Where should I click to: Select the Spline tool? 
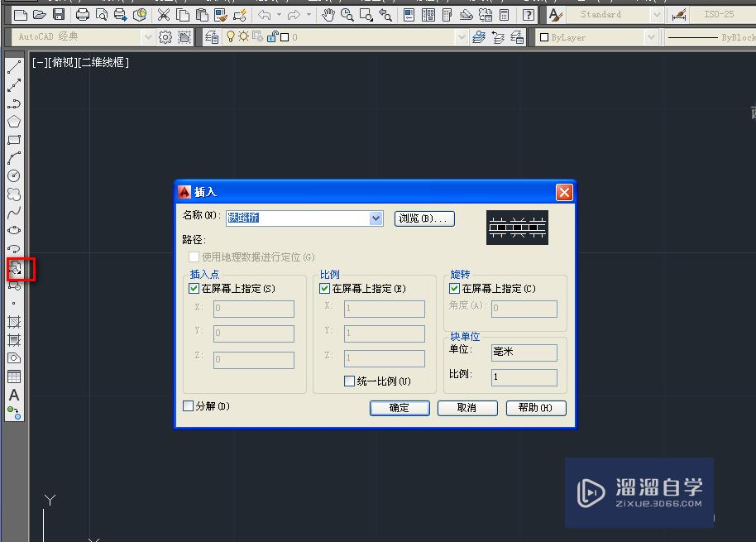[x=13, y=213]
